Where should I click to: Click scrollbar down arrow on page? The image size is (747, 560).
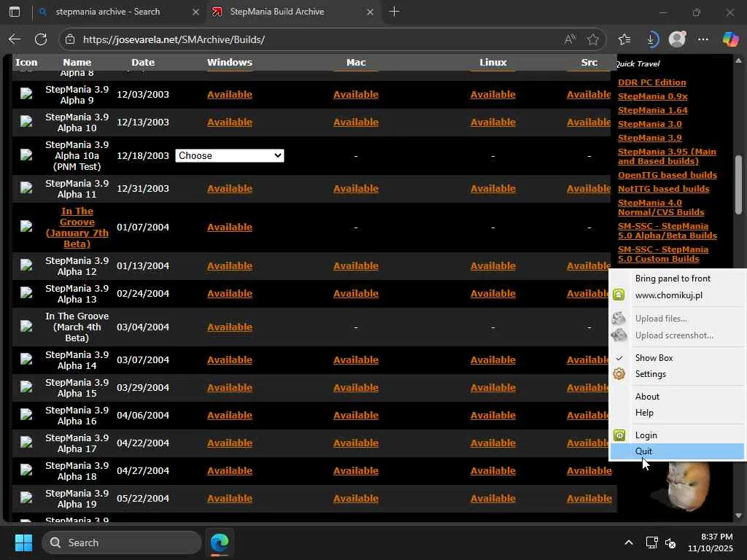[738, 516]
